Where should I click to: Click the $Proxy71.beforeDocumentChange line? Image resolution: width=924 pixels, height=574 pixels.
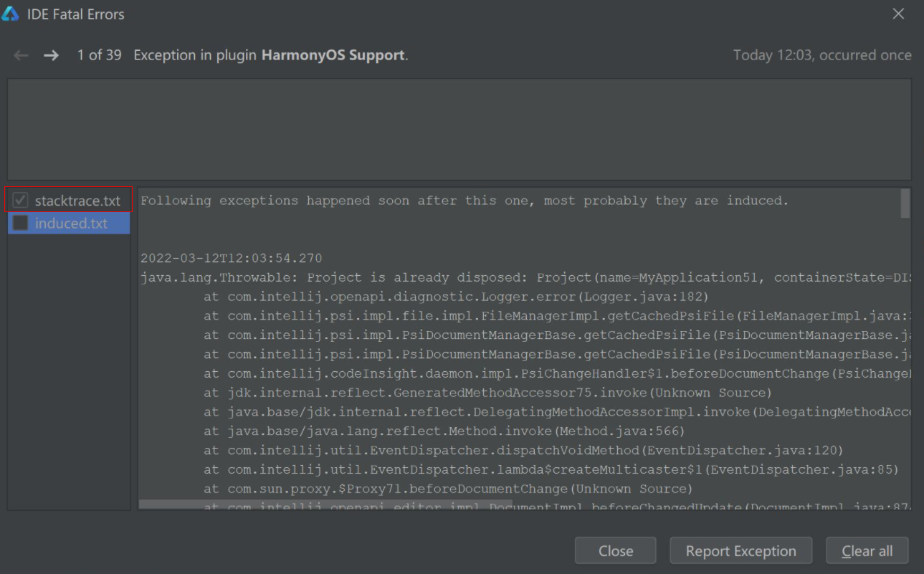[x=448, y=489]
